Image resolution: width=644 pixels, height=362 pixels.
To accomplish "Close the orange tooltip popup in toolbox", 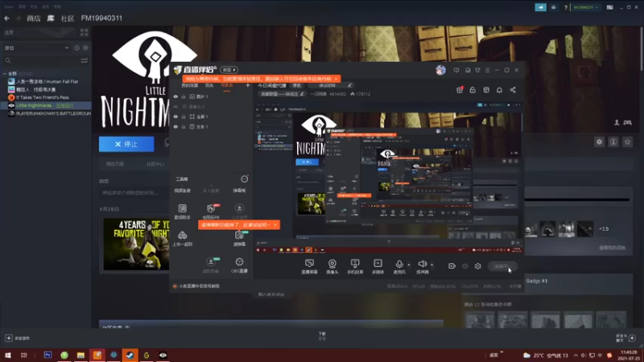I will pos(275,225).
